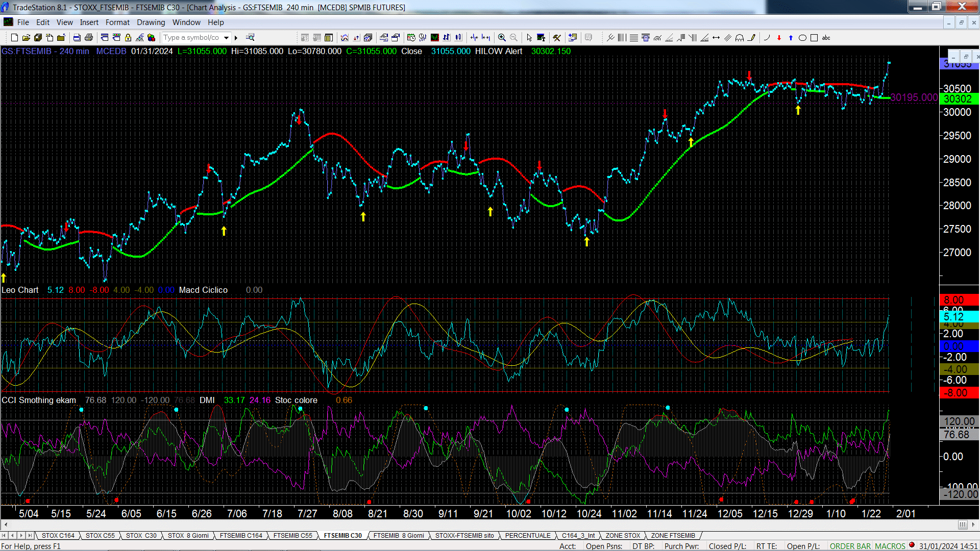Click the Zoom Out magnifier
980x551 pixels.
(513, 38)
